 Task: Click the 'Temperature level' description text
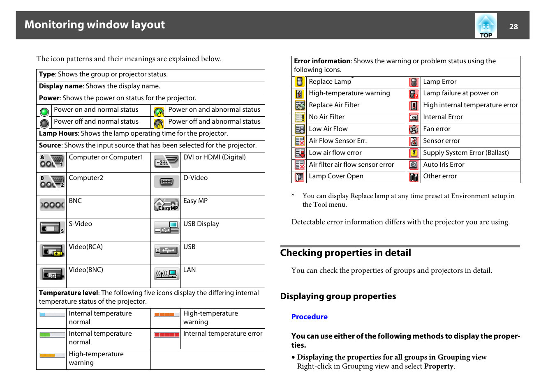tap(149, 297)
